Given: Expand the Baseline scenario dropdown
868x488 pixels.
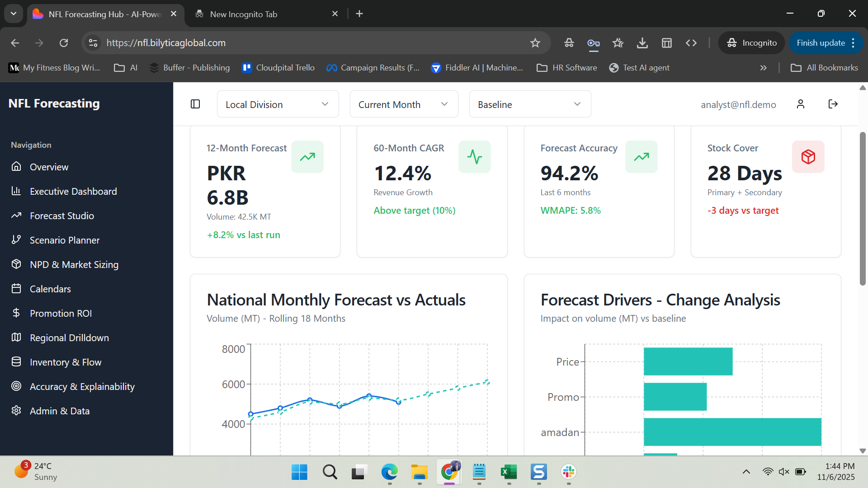Looking at the screenshot, I should pyautogui.click(x=530, y=104).
